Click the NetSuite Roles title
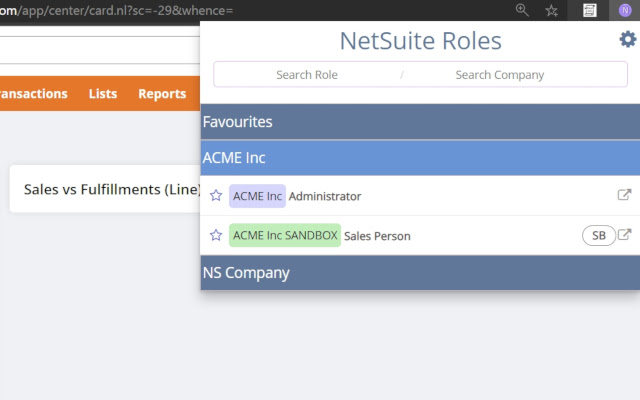Viewport: 640px width, 400px height. 420,41
